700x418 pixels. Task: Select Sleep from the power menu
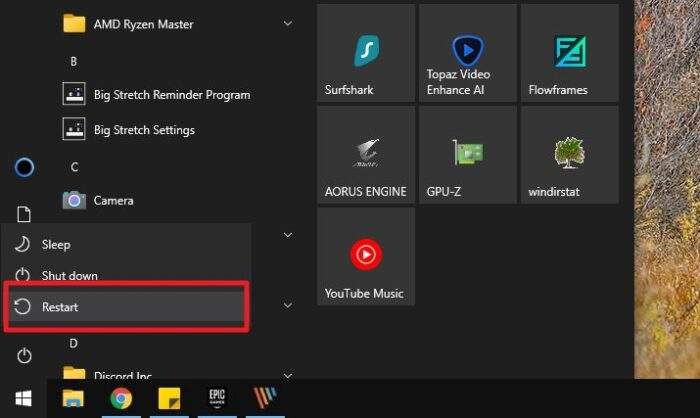pyautogui.click(x=126, y=245)
